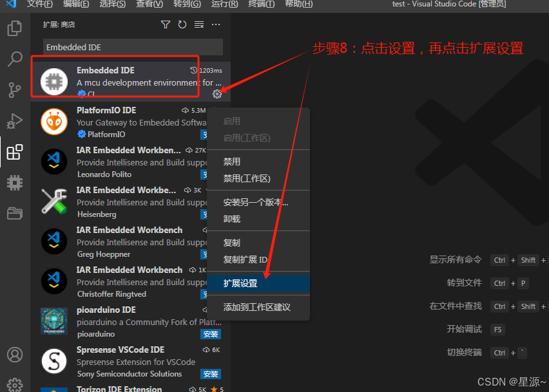The height and width of the screenshot is (392, 549).
Task: Select the Extensions icon in the activity bar
Action: 14,152
